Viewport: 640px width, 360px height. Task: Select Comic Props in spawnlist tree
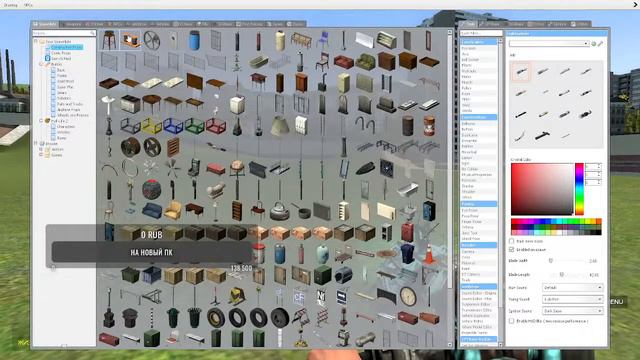coord(61,53)
